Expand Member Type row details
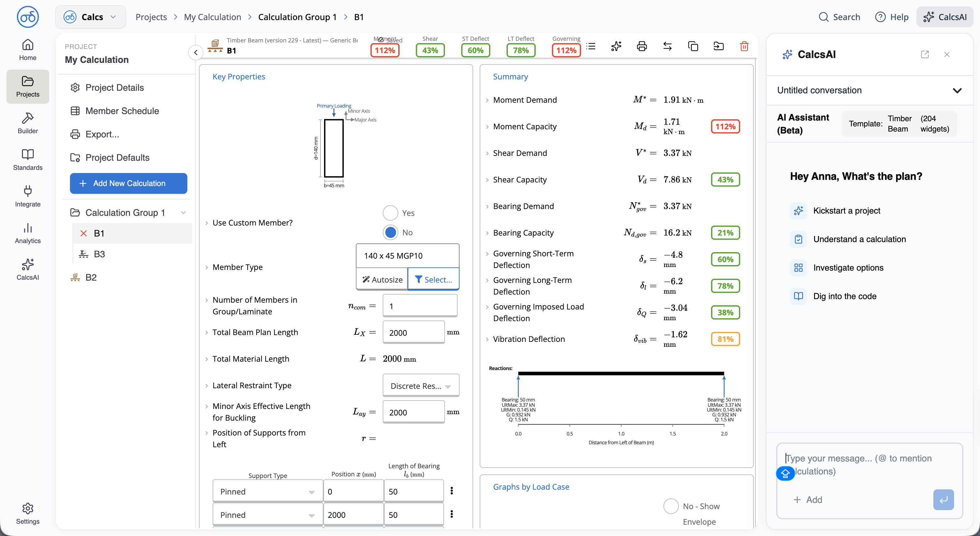The width and height of the screenshot is (980, 536). coord(206,267)
